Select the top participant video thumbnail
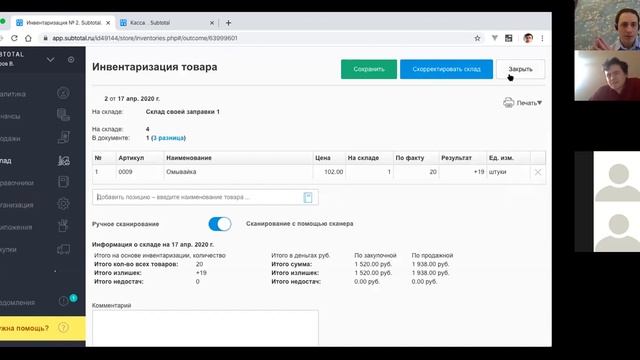640x360 pixels. (607, 25)
